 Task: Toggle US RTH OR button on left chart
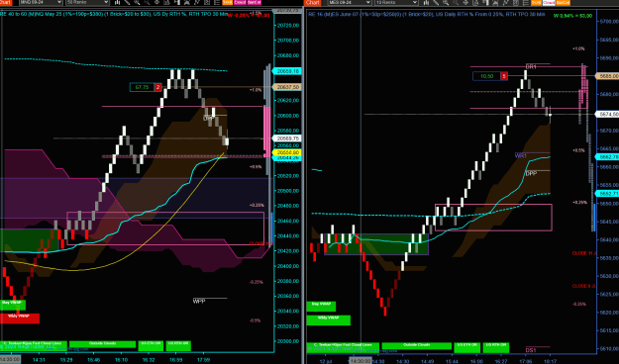[x=178, y=345]
